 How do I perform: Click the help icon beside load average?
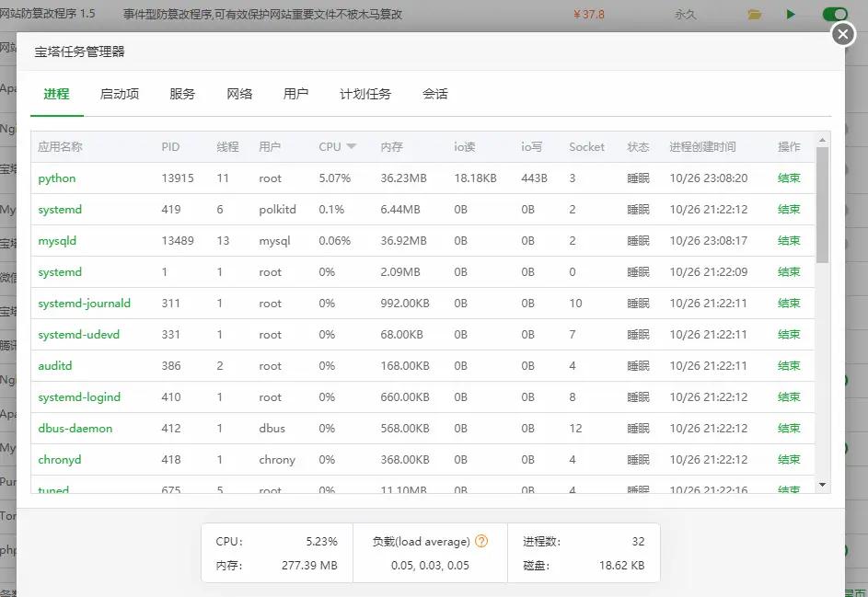click(x=481, y=542)
